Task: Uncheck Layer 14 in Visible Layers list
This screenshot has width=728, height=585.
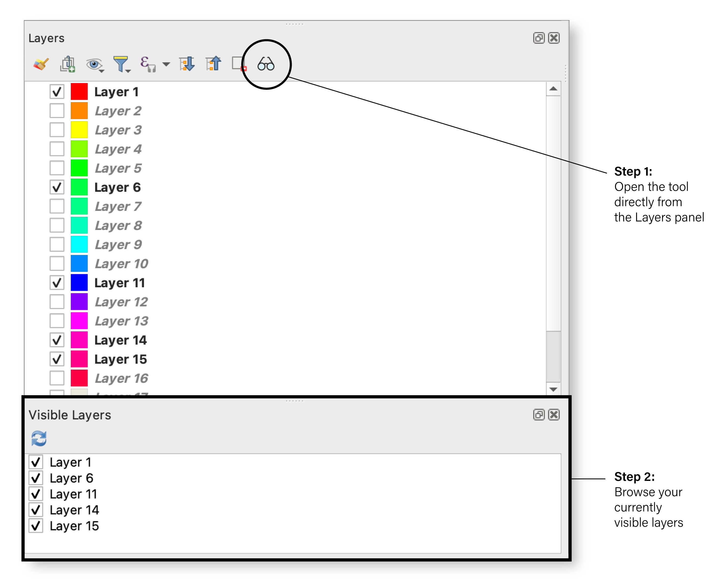Action: (x=36, y=510)
